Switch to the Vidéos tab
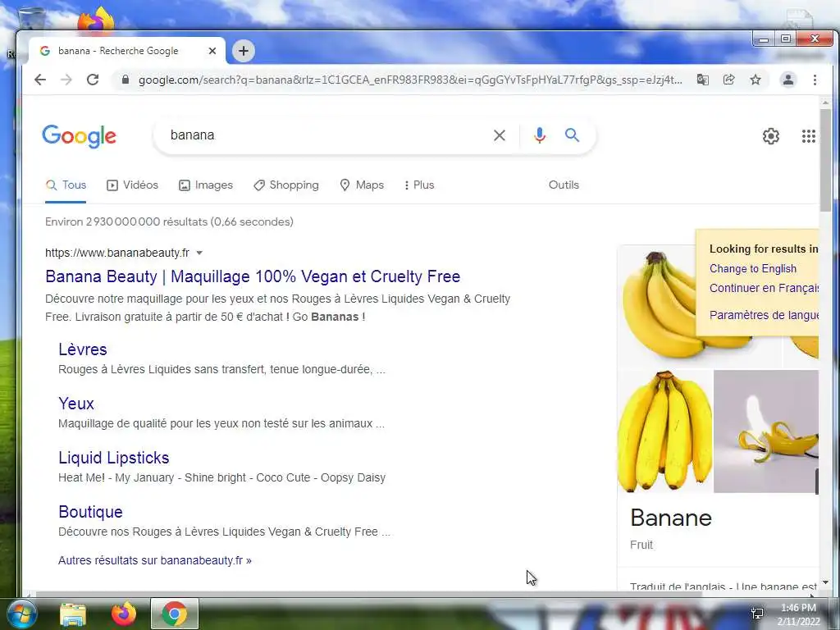This screenshot has width=840, height=630. pyautogui.click(x=132, y=185)
